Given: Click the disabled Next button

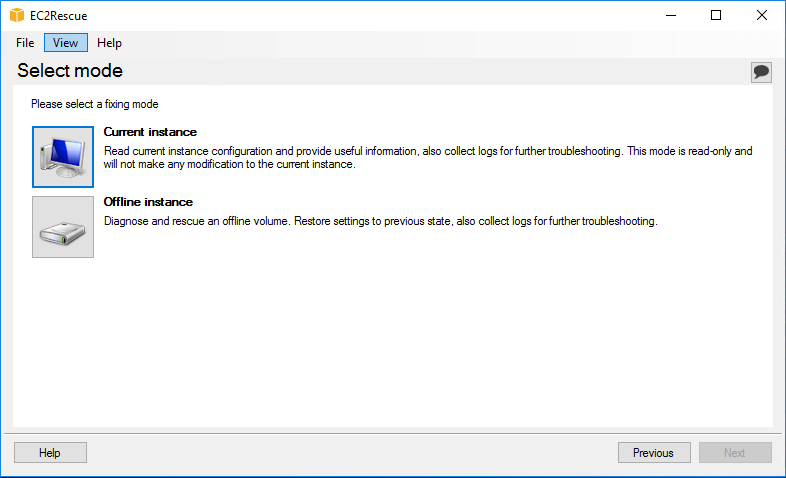Looking at the screenshot, I should (x=735, y=452).
